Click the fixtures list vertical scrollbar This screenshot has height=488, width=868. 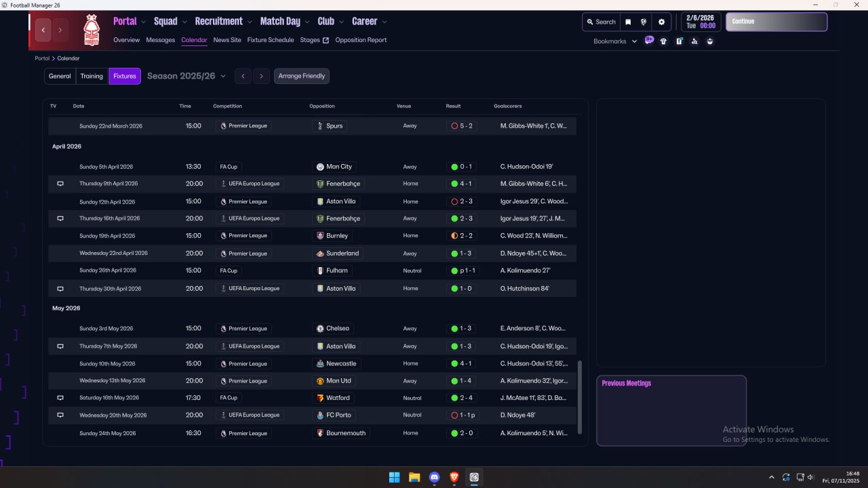point(580,397)
